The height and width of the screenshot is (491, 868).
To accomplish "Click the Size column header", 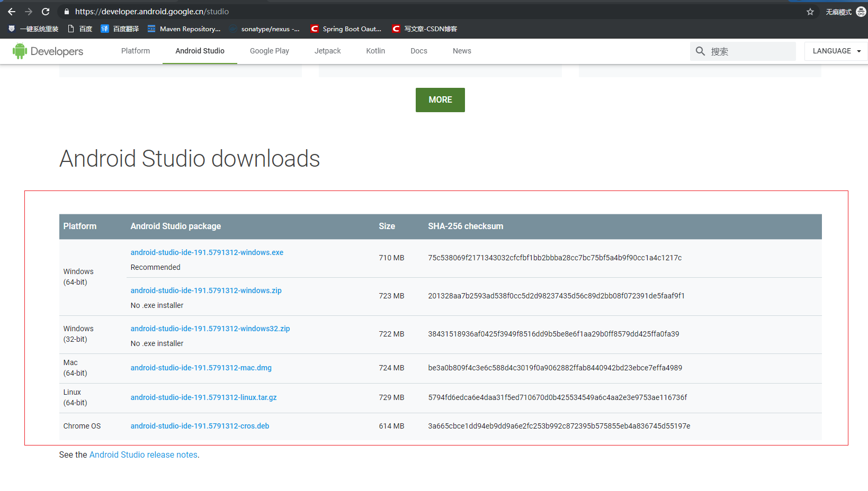I will pyautogui.click(x=387, y=226).
